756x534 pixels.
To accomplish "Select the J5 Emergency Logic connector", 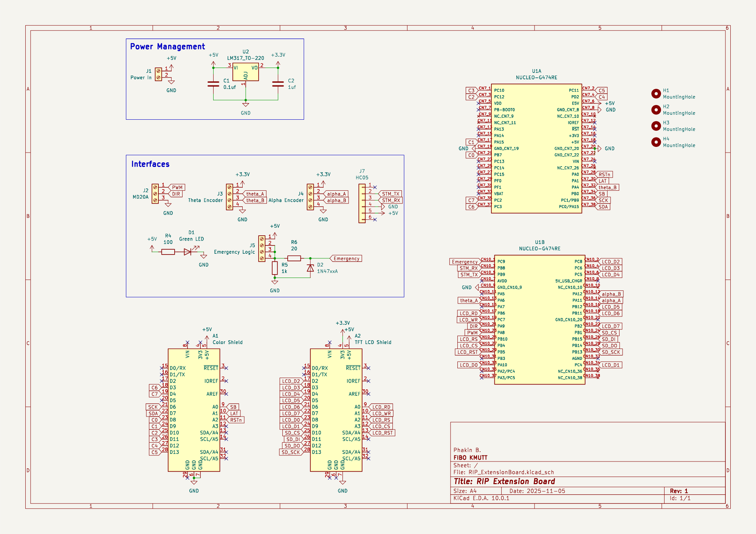I will [x=262, y=248].
